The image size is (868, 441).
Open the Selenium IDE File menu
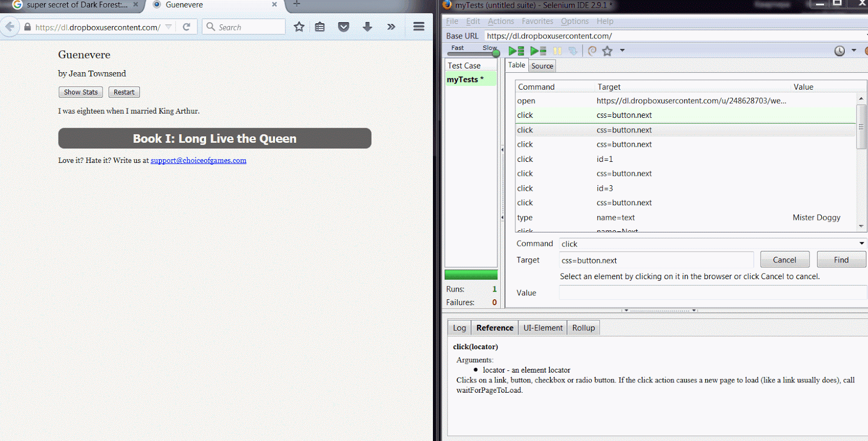point(452,21)
